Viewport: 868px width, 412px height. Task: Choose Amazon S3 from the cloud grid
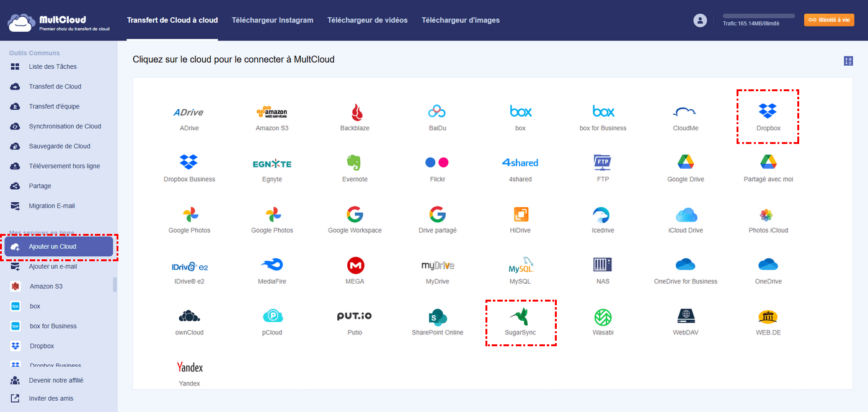pyautogui.click(x=272, y=112)
